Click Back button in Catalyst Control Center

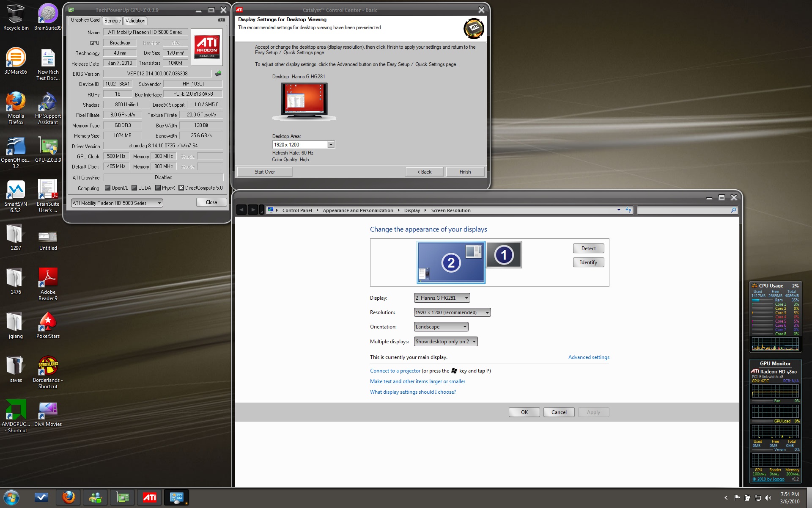point(425,172)
